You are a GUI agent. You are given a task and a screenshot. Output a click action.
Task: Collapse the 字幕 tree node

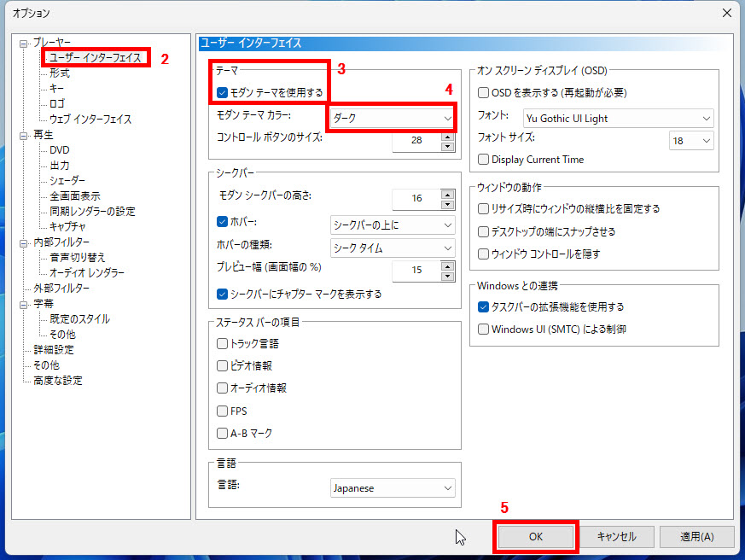coord(25,304)
